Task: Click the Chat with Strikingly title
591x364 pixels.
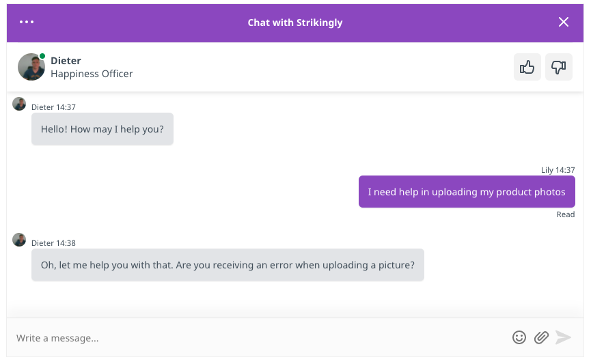Action: (x=295, y=23)
